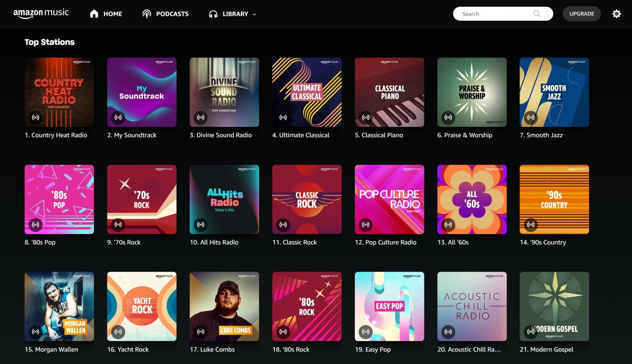Click the '9. '70s Rock' title
Viewport: 632px width, 364px height.
click(124, 242)
